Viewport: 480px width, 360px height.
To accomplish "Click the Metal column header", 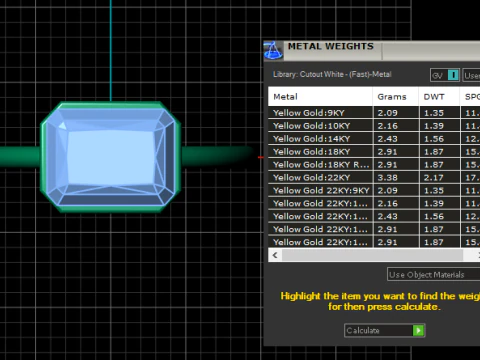I will pyautogui.click(x=320, y=97).
